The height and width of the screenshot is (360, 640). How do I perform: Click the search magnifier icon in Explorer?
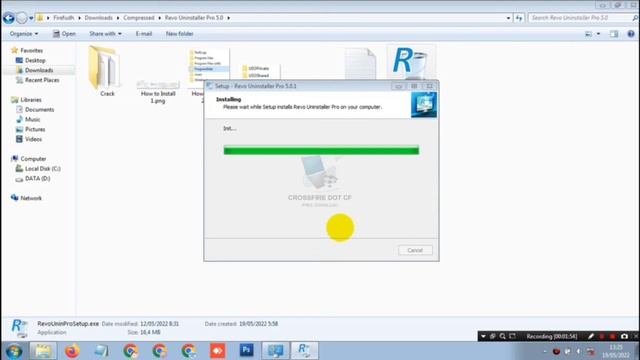point(635,18)
